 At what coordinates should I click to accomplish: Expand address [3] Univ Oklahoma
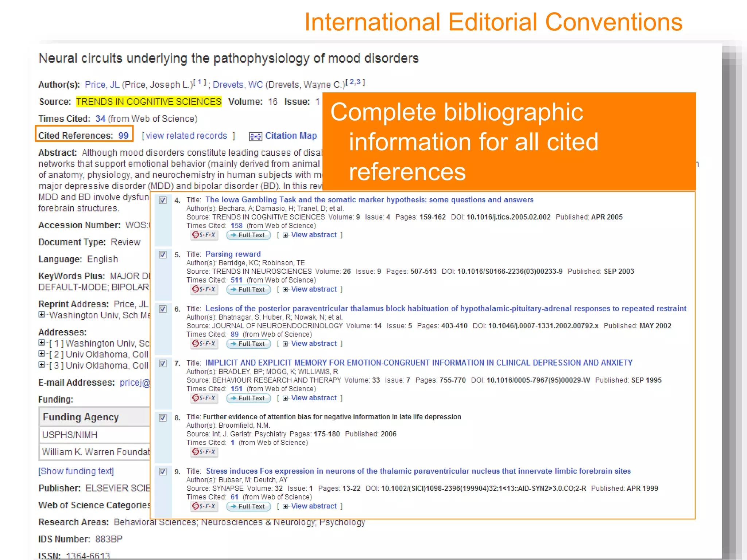42,365
